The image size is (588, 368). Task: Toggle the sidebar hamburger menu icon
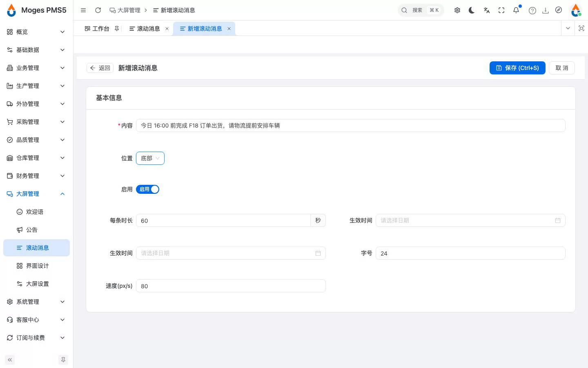tap(83, 10)
